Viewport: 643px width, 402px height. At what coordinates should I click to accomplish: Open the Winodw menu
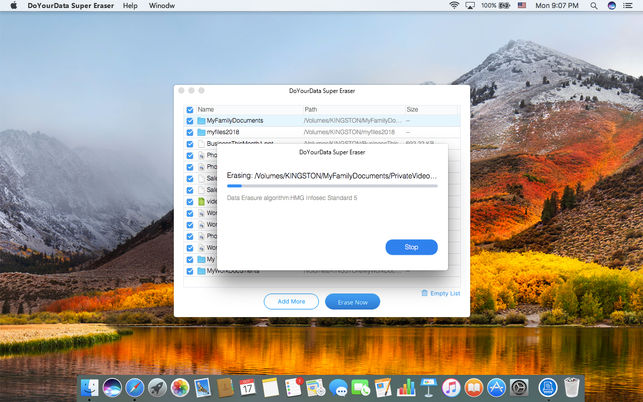tap(162, 6)
